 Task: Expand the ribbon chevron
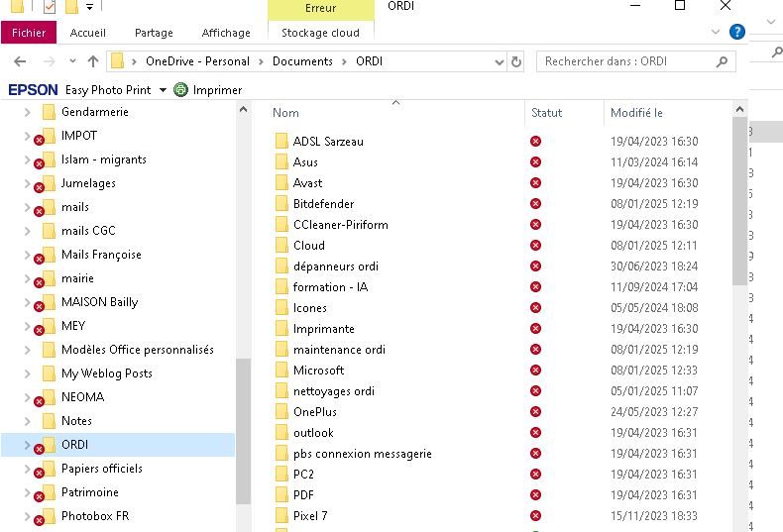pos(716,32)
